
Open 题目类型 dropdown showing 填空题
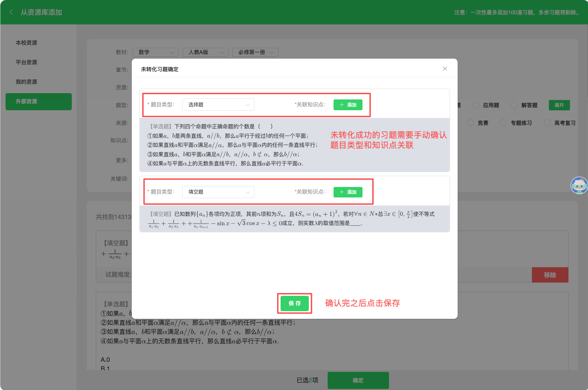[218, 192]
